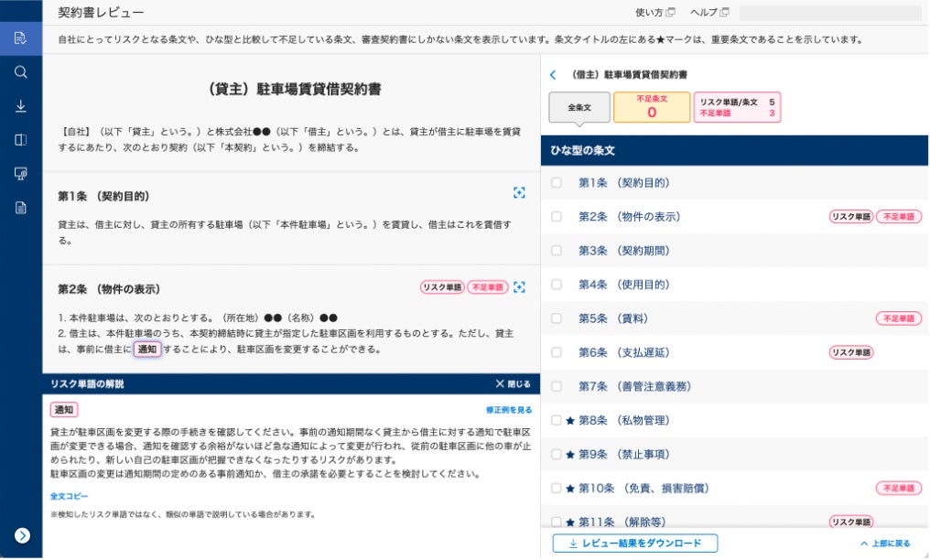Click the download arrow icon in sidebar
The width and height of the screenshot is (930, 560).
tap(21, 106)
